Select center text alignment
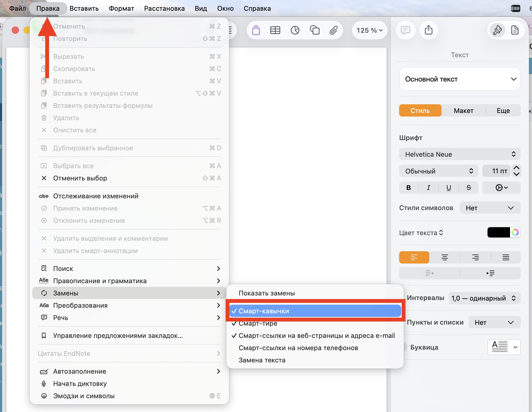The image size is (532, 412). pyautogui.click(x=445, y=257)
